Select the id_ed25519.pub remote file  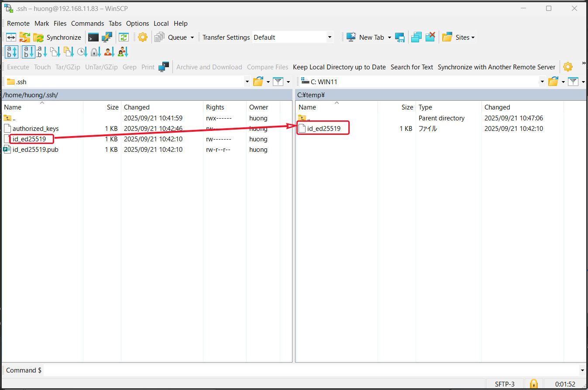tap(35, 150)
